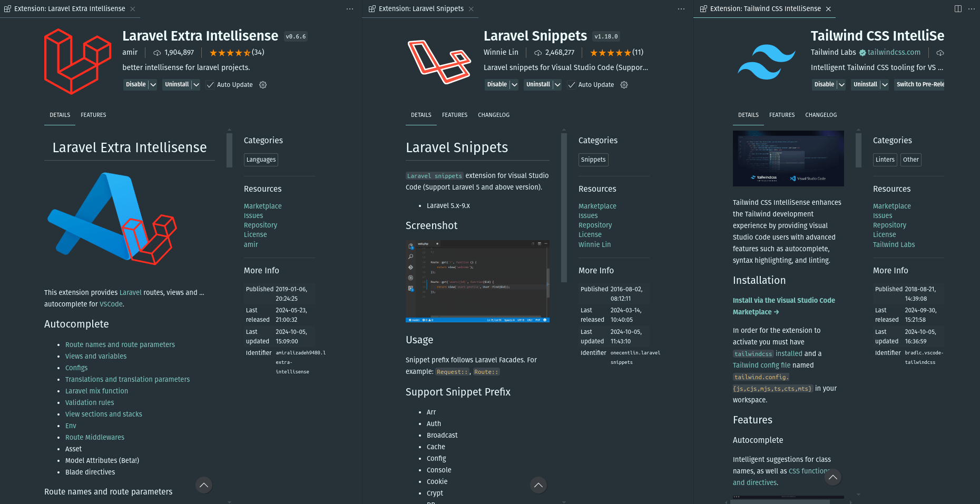The height and width of the screenshot is (504, 980).
Task: Open gear settings for Laravel Extra Intellisense
Action: tap(263, 85)
